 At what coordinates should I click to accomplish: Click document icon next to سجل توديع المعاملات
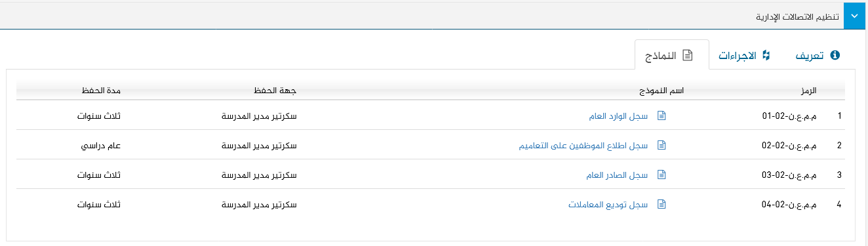point(661,204)
